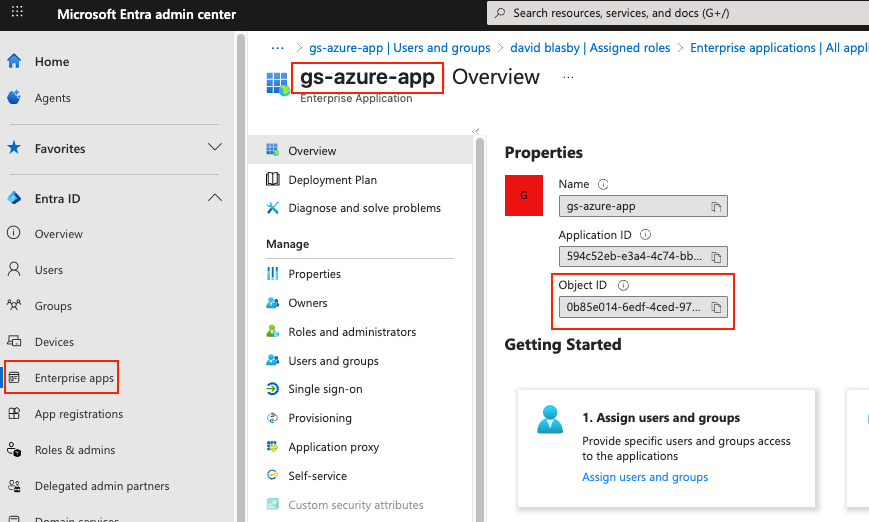This screenshot has height=522, width=869.
Task: Open Provisioning menu item
Action: pos(320,418)
